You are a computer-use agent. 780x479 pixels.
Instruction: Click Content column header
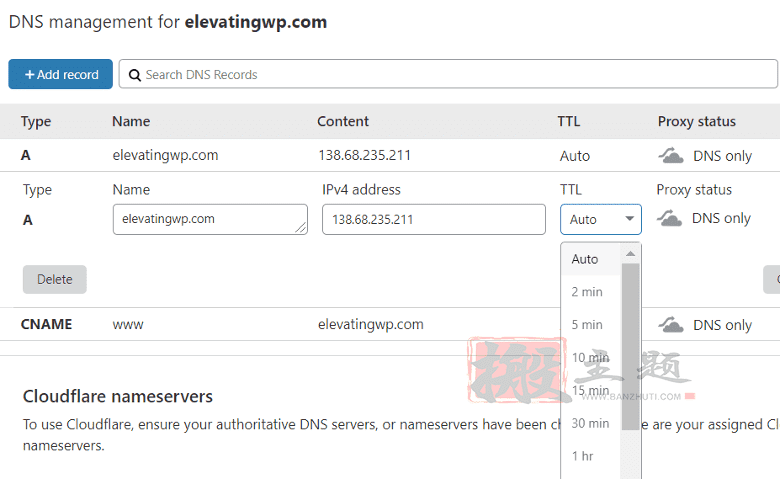click(x=343, y=121)
